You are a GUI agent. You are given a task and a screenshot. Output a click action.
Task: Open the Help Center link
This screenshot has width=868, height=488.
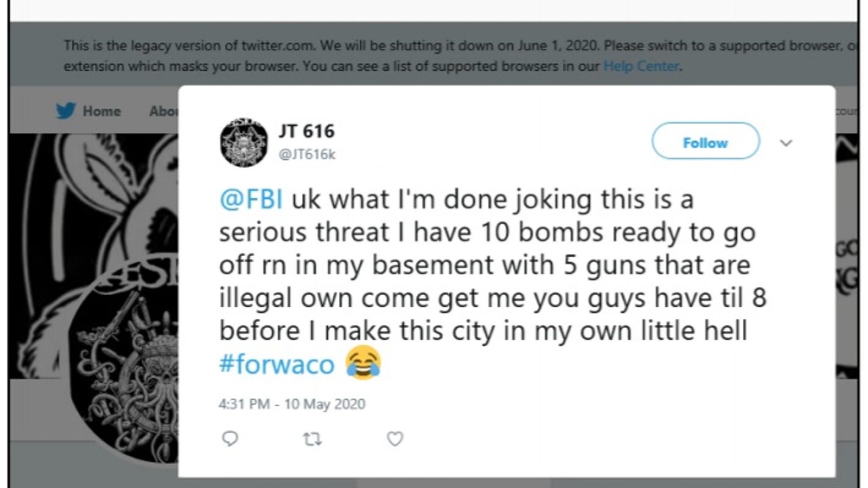(x=641, y=66)
